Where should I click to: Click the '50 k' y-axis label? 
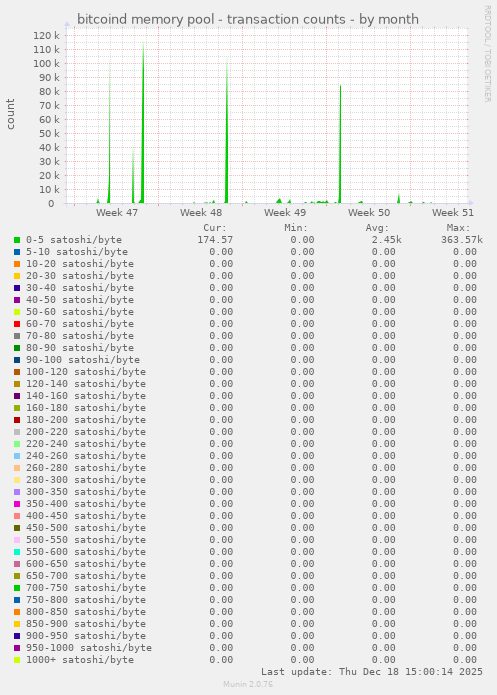tap(49, 133)
